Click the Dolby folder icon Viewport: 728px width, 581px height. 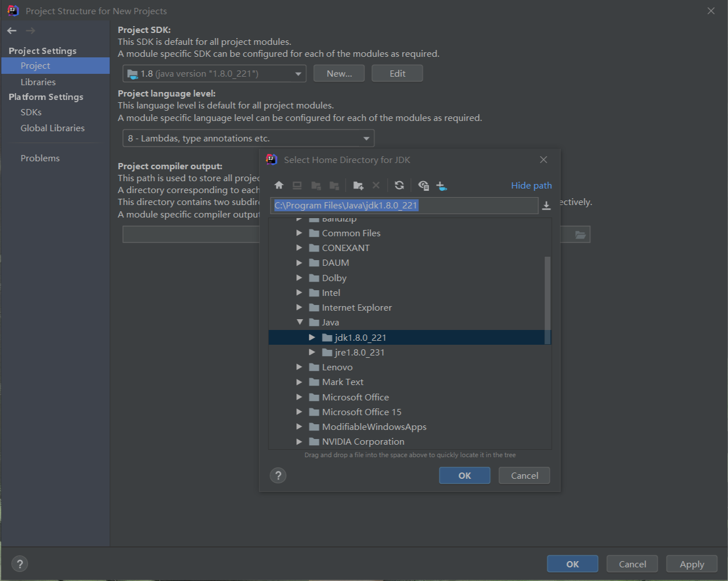pos(314,278)
